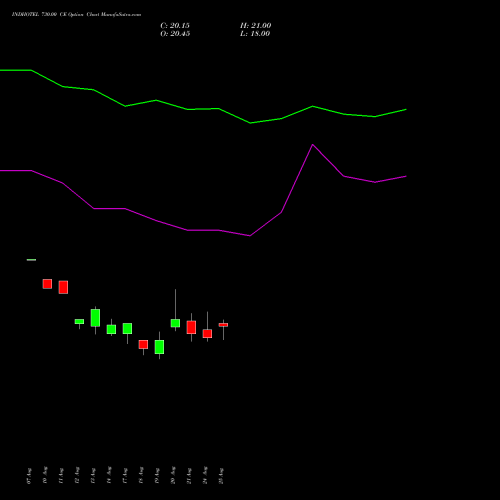
Task: Select the 18 Aug date label
Action: tap(141, 475)
